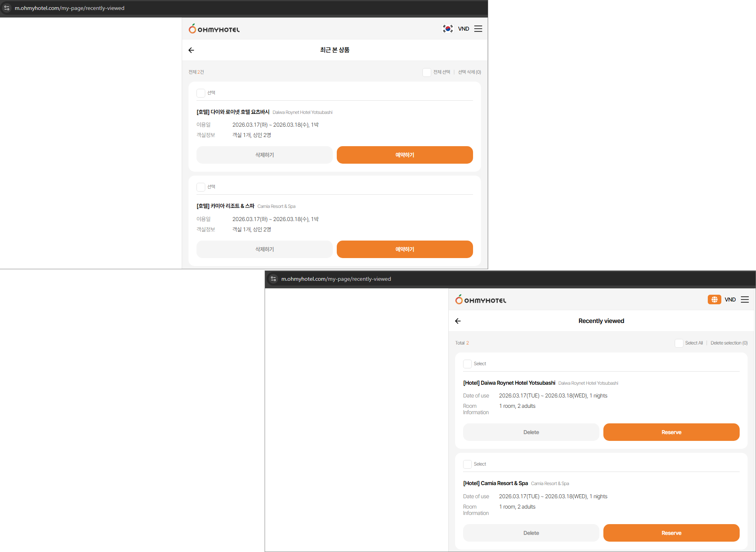The width and height of the screenshot is (756, 552).
Task: Click the lower window URL address field
Action: (336, 279)
